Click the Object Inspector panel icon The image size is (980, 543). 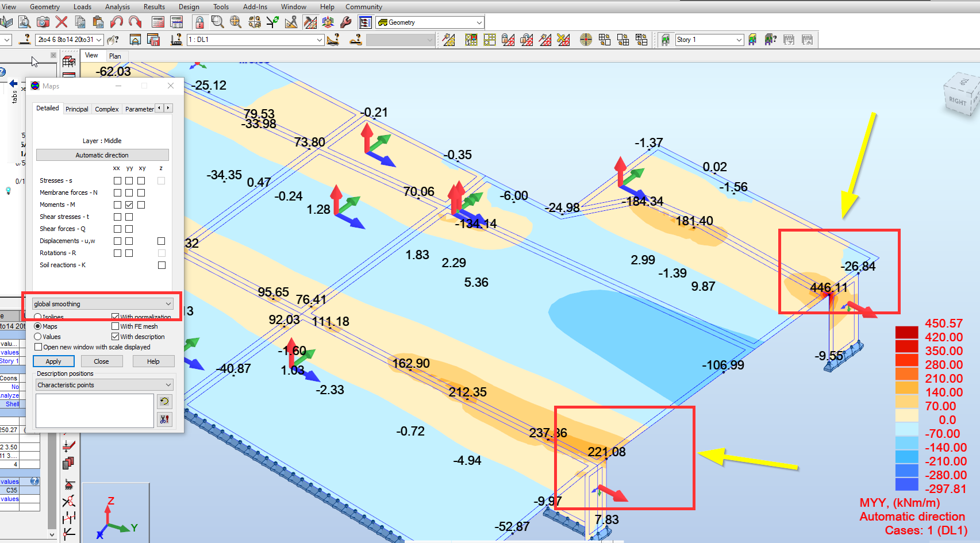pos(364,22)
